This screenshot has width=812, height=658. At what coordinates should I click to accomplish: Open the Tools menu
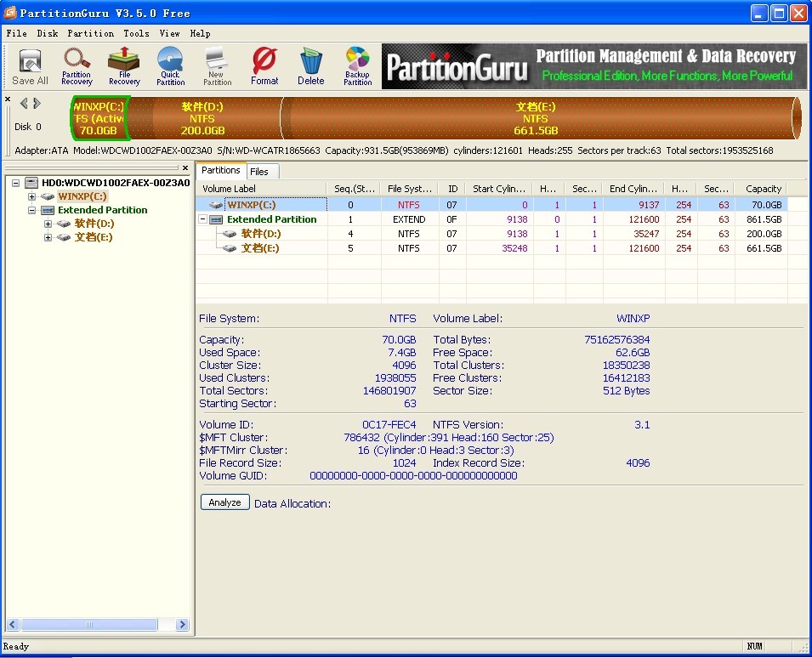tap(136, 33)
